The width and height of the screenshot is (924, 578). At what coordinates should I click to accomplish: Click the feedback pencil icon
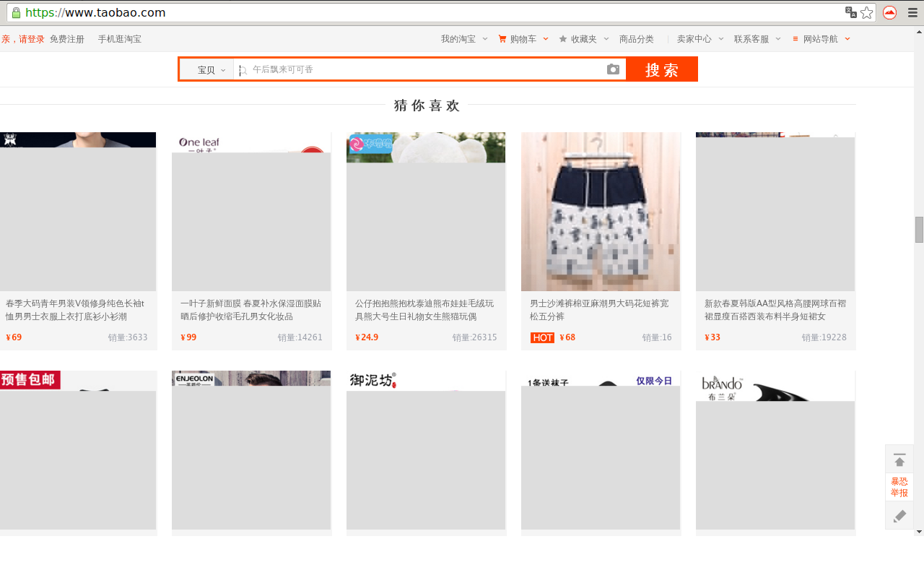[x=899, y=516]
